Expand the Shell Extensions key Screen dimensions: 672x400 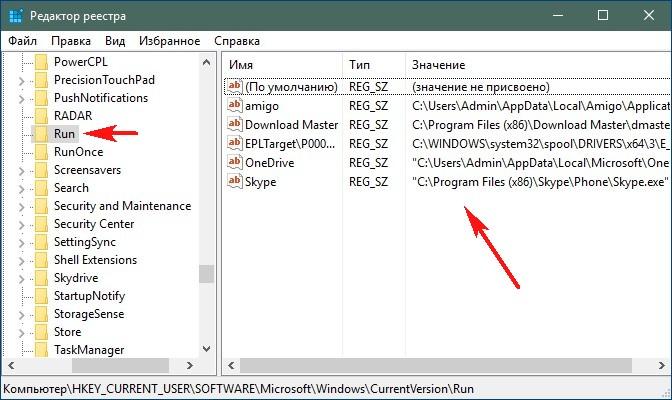21,261
